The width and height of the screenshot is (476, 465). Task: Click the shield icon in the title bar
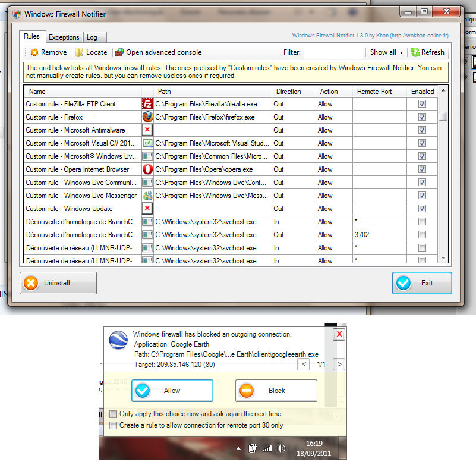coord(17,14)
